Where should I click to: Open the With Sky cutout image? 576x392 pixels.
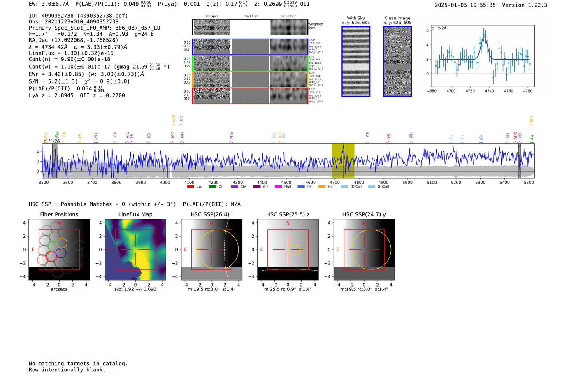[356, 61]
